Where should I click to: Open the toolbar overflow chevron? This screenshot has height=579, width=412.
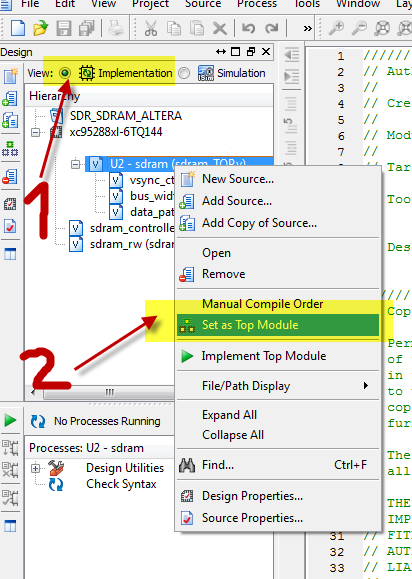[307, 28]
